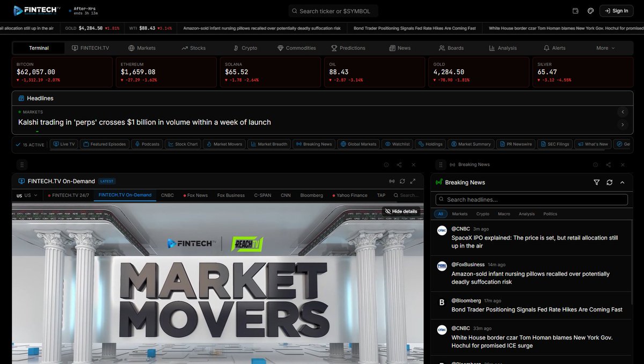Show the previous headline with the left arrow

[623, 112]
